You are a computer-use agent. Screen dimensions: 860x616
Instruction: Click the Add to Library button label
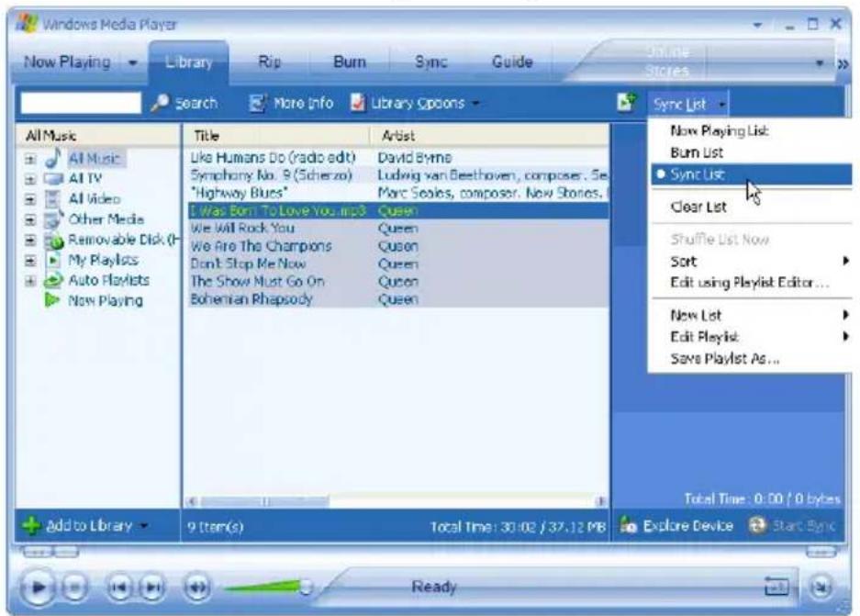(89, 525)
